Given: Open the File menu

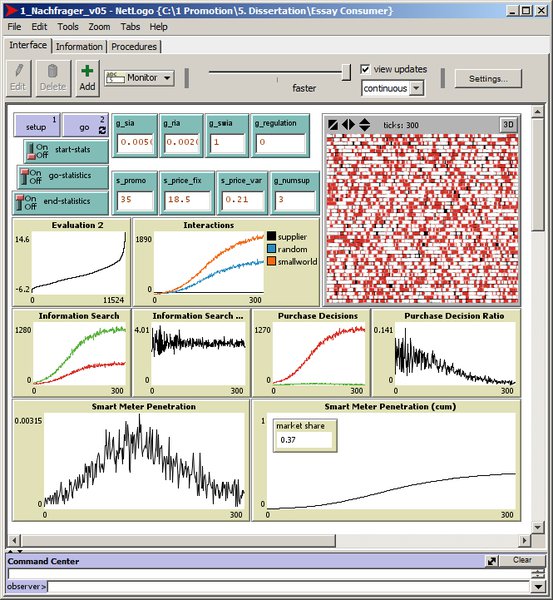Looking at the screenshot, I should point(14,27).
